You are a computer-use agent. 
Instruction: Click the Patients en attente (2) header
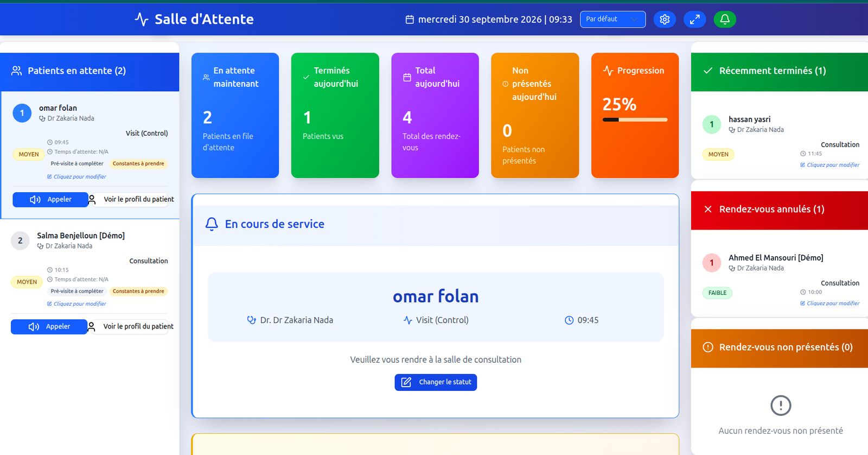click(x=90, y=72)
